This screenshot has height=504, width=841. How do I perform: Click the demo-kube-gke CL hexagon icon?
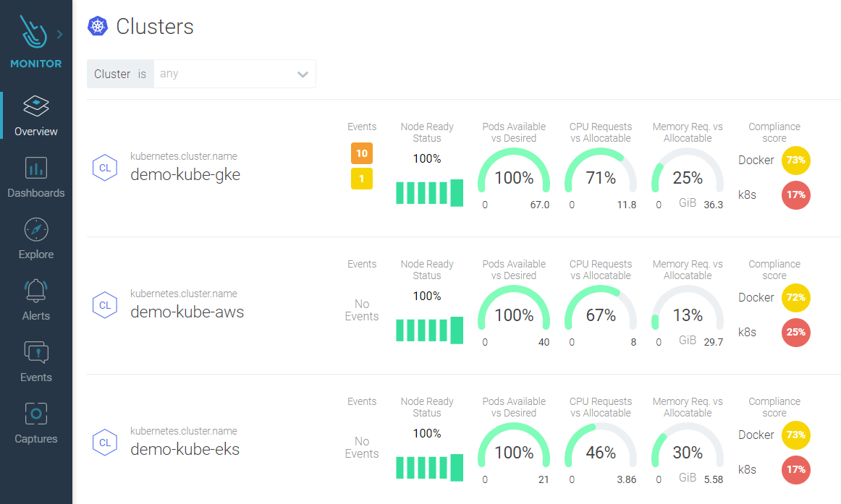[x=105, y=168]
